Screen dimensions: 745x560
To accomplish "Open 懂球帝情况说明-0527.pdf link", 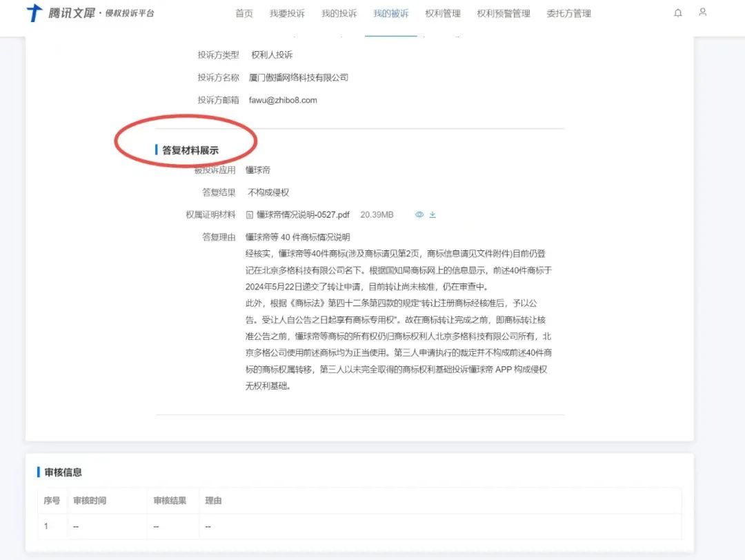I will tap(303, 214).
